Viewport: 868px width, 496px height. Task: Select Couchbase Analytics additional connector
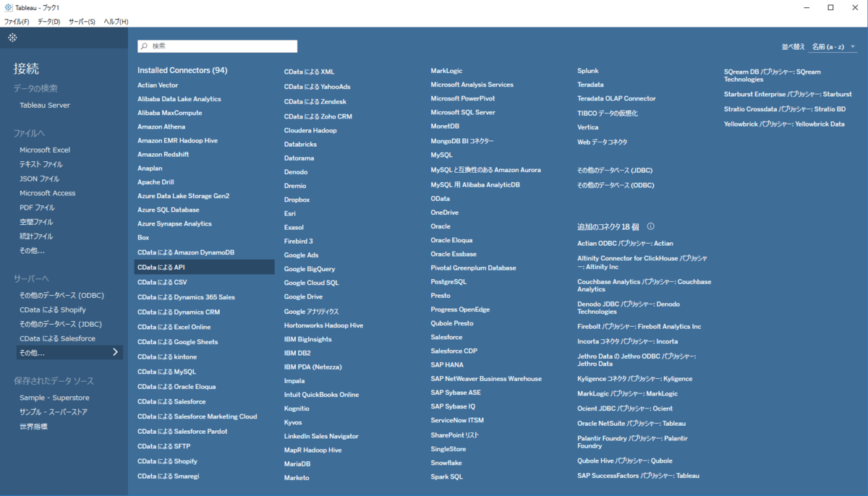pyautogui.click(x=644, y=285)
